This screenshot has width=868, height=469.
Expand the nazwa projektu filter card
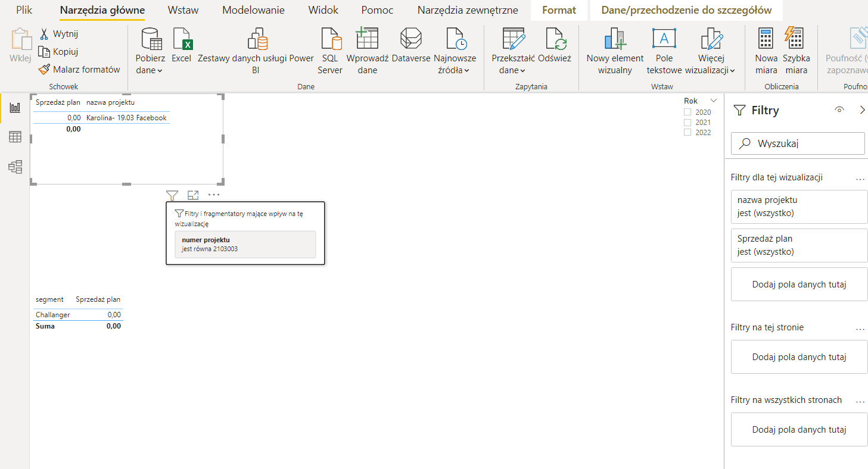tap(799, 207)
